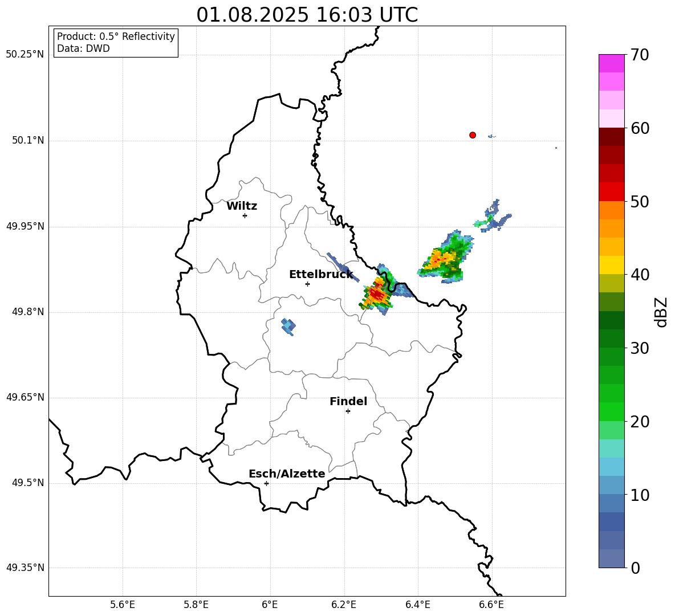Click the small blue echo southwest of Ettelbruck

288,327
